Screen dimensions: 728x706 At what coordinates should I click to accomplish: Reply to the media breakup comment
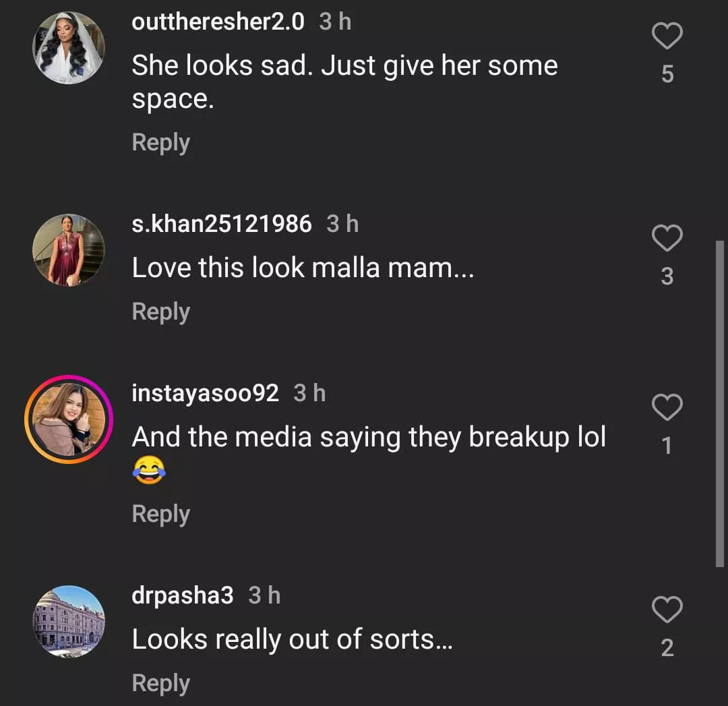pos(160,514)
